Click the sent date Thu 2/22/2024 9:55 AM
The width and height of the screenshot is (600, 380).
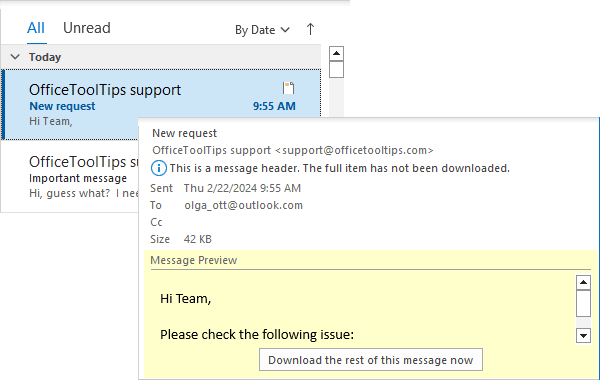242,188
